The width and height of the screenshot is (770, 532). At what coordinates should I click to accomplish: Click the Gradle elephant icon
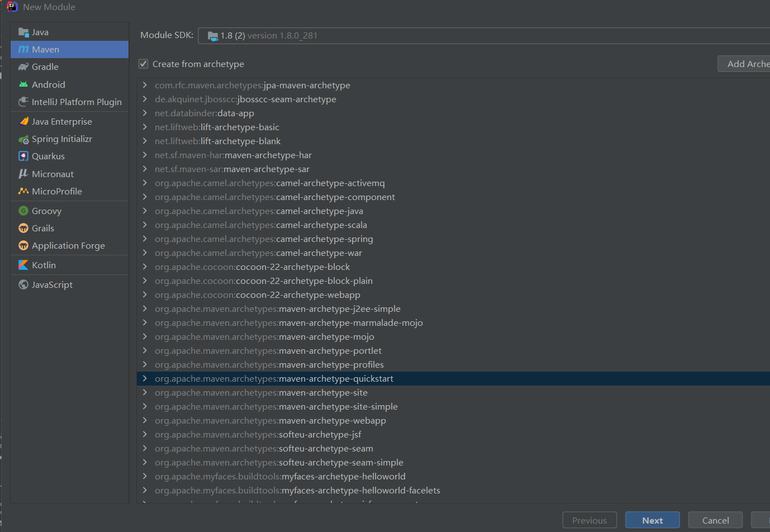[23, 67]
